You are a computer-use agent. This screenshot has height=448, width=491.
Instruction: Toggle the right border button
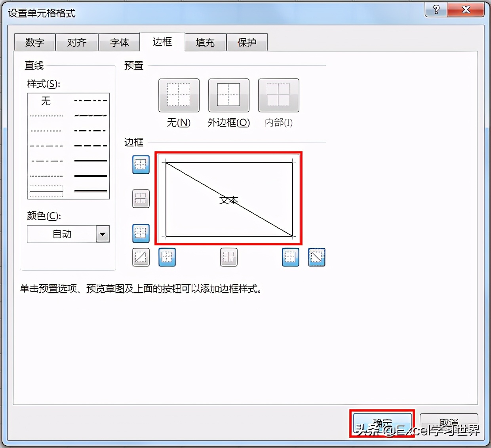tap(291, 257)
